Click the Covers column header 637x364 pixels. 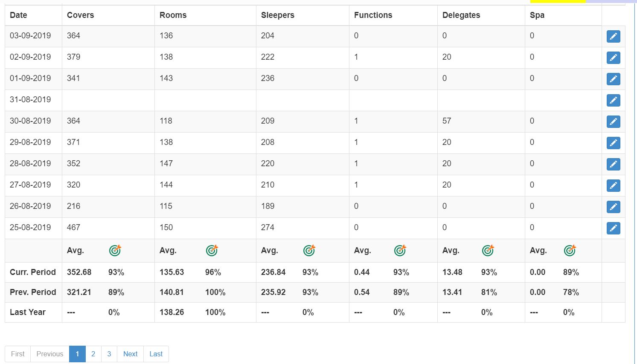tap(80, 15)
